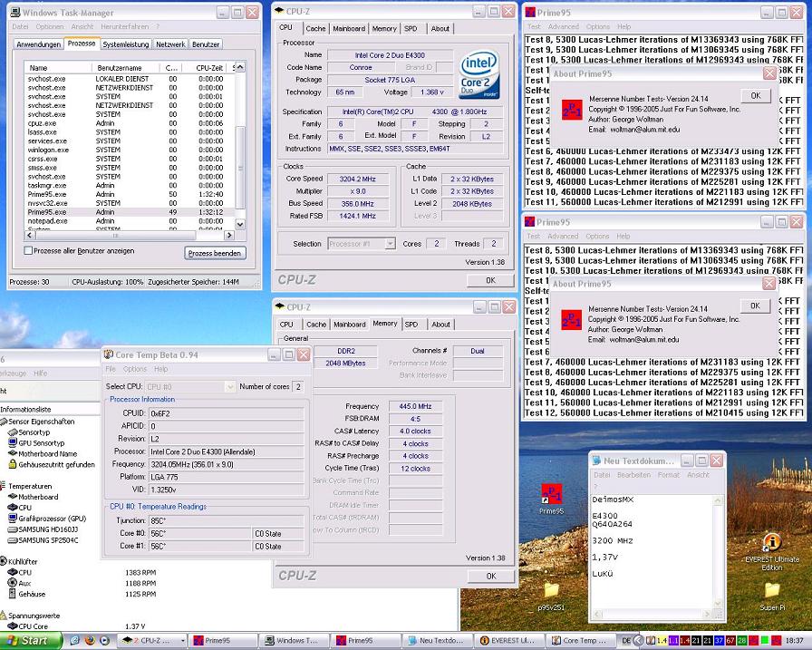
Task: Open About tab in lower CPU-Z window
Action: coord(440,325)
